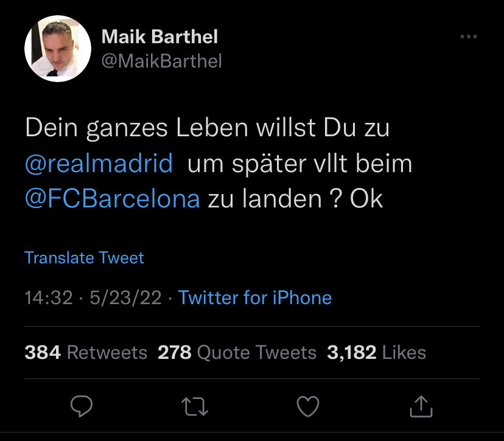Open the tweet's three-dot more options menu

468,37
